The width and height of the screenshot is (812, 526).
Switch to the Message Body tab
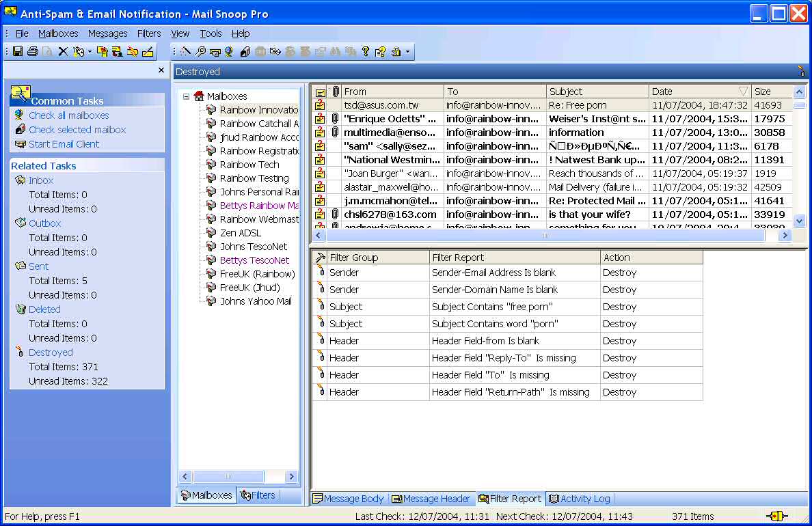click(x=349, y=499)
